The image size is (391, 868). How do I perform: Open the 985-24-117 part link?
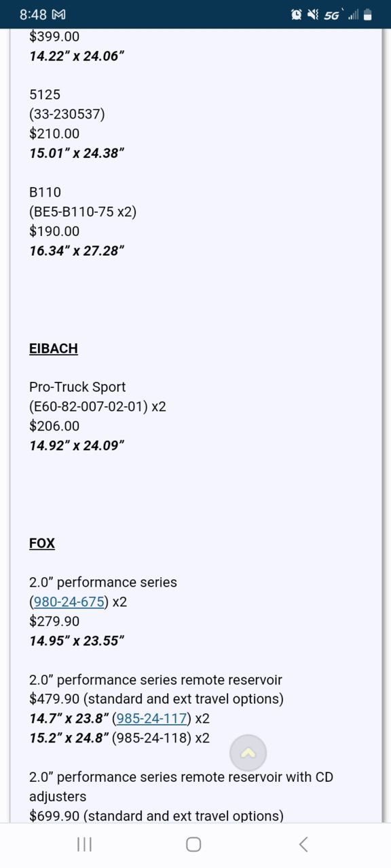[x=151, y=718]
